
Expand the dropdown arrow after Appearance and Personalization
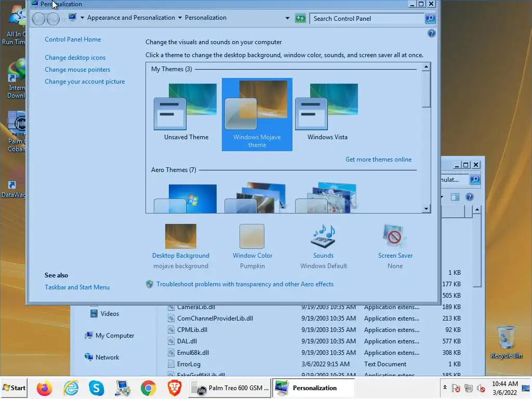180,18
